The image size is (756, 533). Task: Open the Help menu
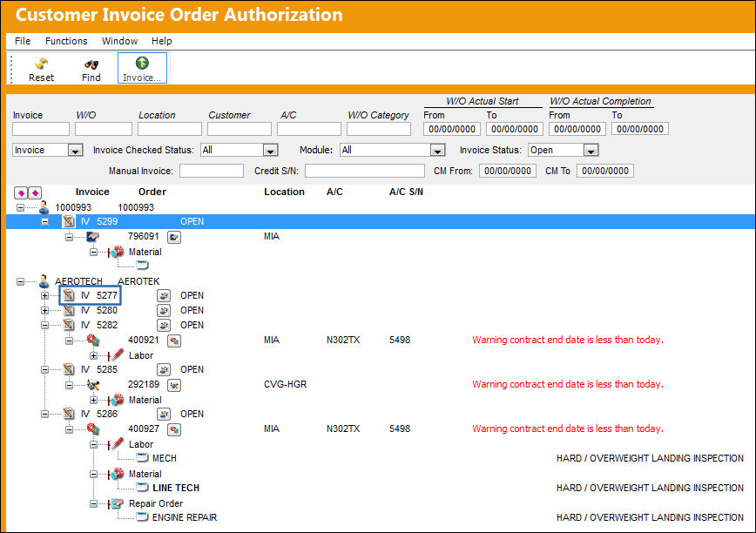pyautogui.click(x=161, y=41)
